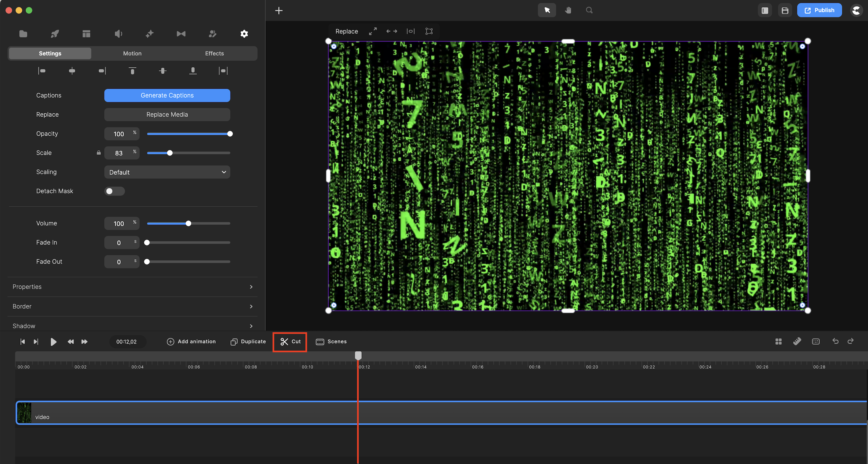Viewport: 868px width, 464px height.
Task: Click the Fade Out slider handle
Action: [x=147, y=262]
